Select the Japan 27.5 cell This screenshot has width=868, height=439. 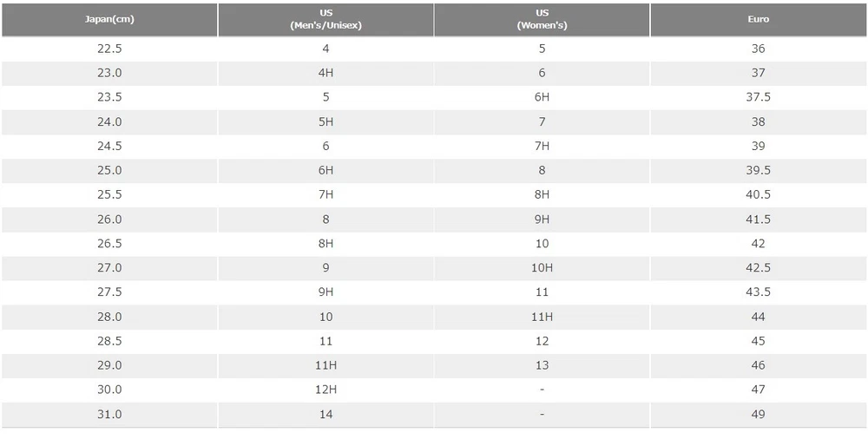[x=109, y=292]
